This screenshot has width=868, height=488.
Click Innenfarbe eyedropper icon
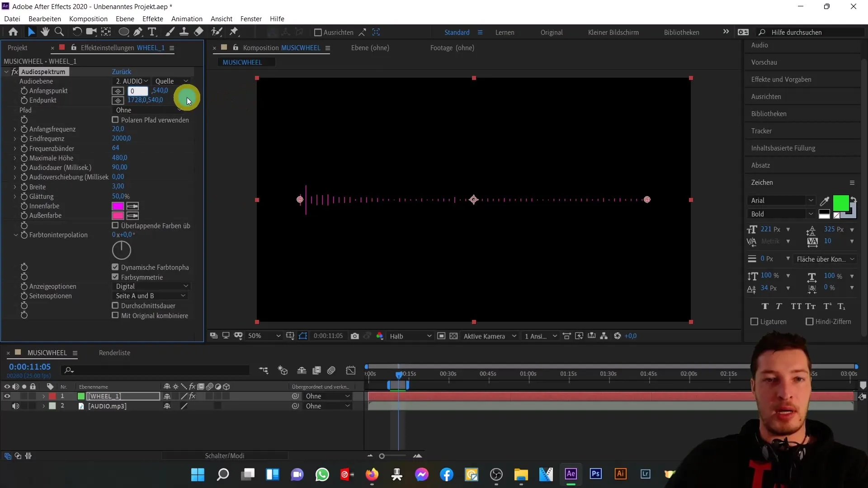132,206
